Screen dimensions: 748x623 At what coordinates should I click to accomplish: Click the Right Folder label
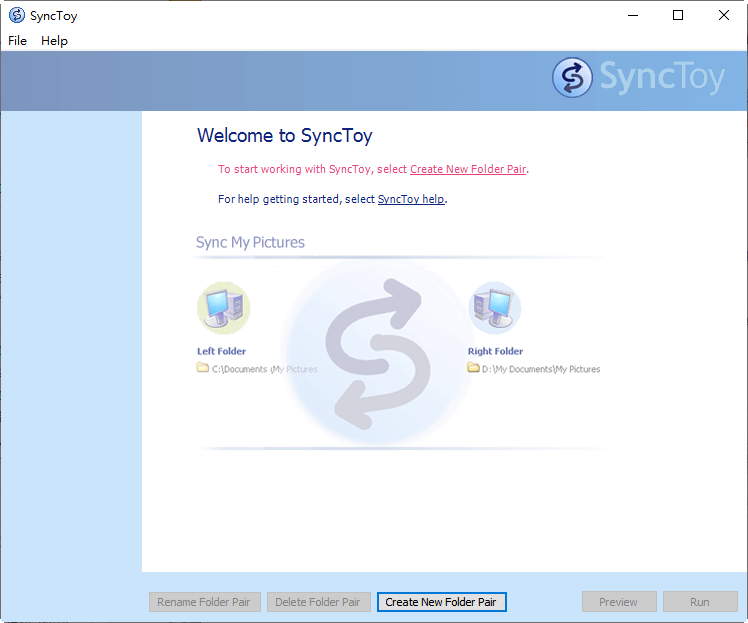tap(495, 351)
